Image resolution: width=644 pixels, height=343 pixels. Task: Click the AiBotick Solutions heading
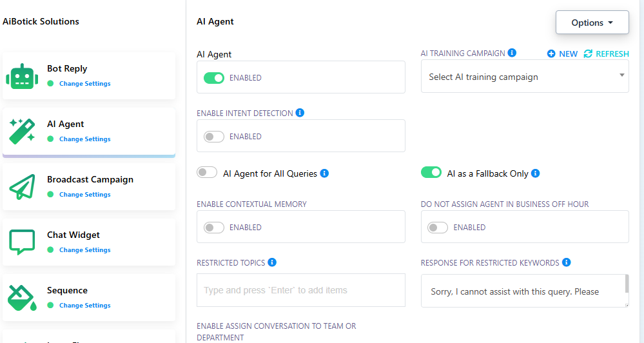(x=41, y=21)
